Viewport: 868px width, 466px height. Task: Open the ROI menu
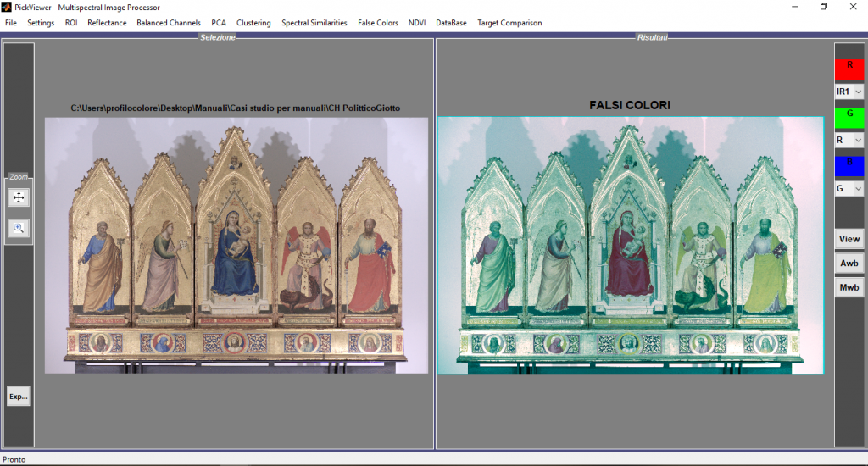pyautogui.click(x=71, y=23)
